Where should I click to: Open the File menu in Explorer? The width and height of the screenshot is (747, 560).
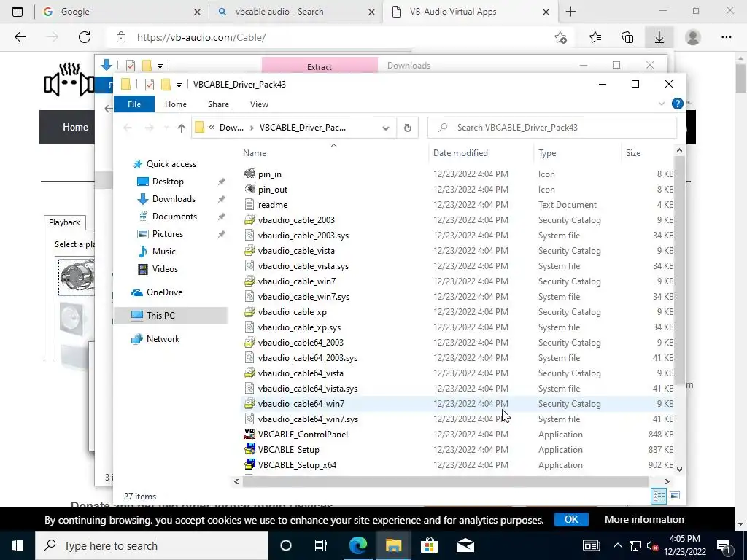click(x=134, y=104)
